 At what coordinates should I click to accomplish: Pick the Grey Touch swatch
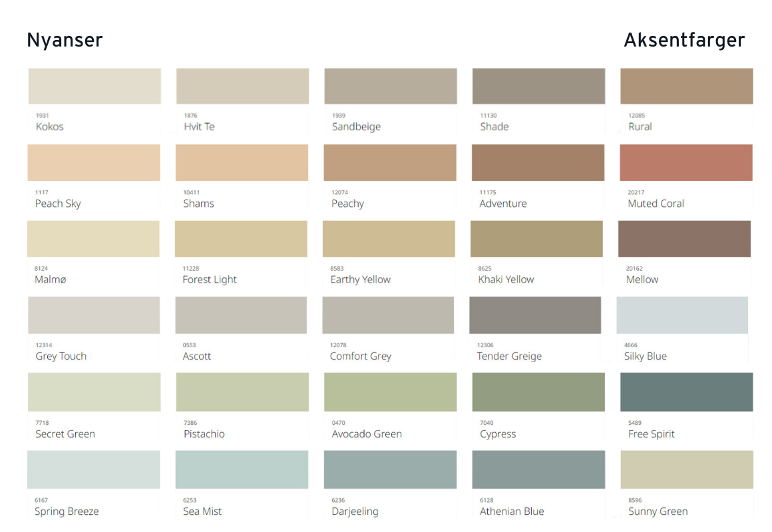[94, 315]
